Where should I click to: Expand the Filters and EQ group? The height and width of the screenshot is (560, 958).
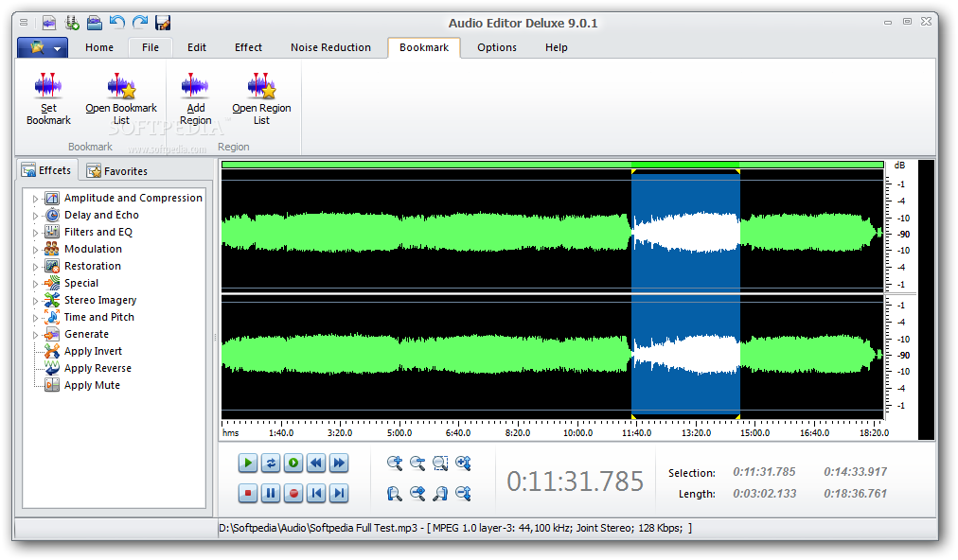[x=35, y=233]
